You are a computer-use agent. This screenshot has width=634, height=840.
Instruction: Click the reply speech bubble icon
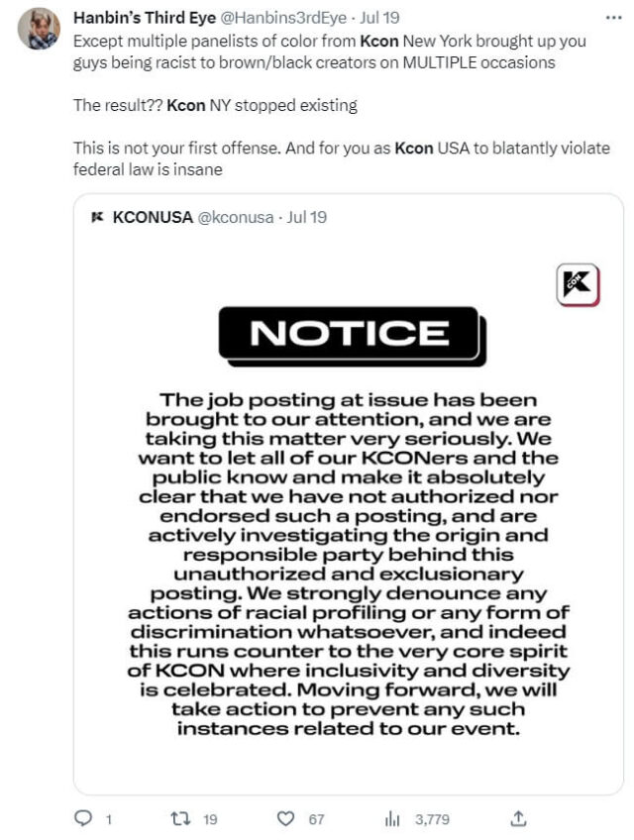[x=83, y=818]
